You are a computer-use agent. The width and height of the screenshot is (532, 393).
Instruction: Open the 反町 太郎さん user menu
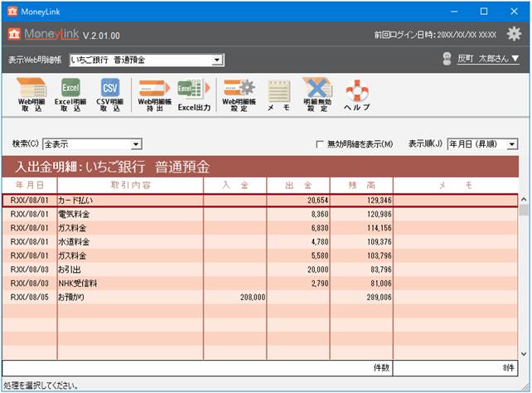(x=488, y=59)
